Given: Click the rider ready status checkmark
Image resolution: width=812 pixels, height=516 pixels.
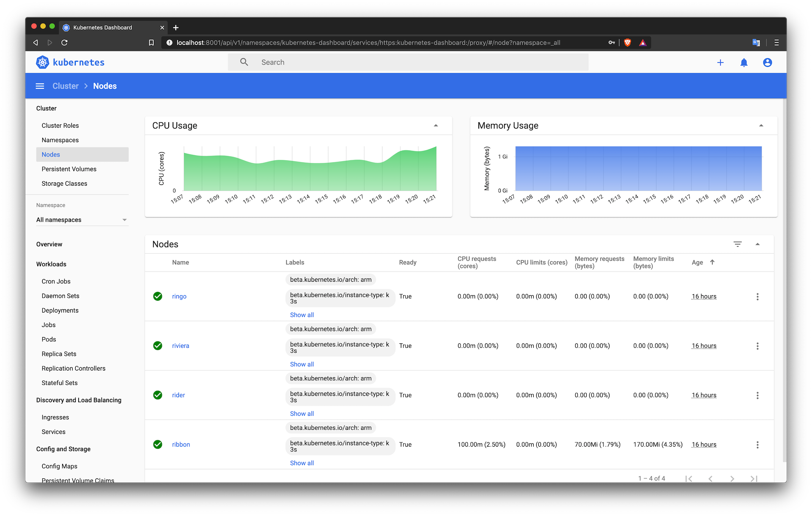Looking at the screenshot, I should [158, 395].
